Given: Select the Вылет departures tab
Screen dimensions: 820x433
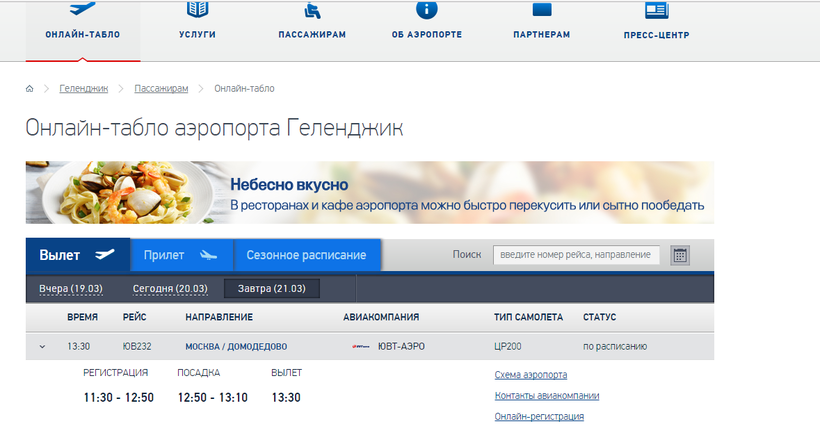Looking at the screenshot, I should pos(77,255).
